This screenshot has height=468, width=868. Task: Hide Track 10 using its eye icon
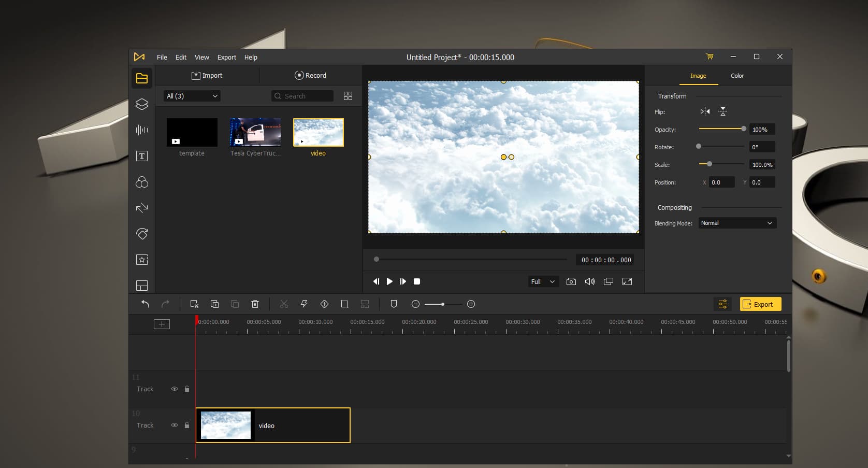tap(175, 425)
